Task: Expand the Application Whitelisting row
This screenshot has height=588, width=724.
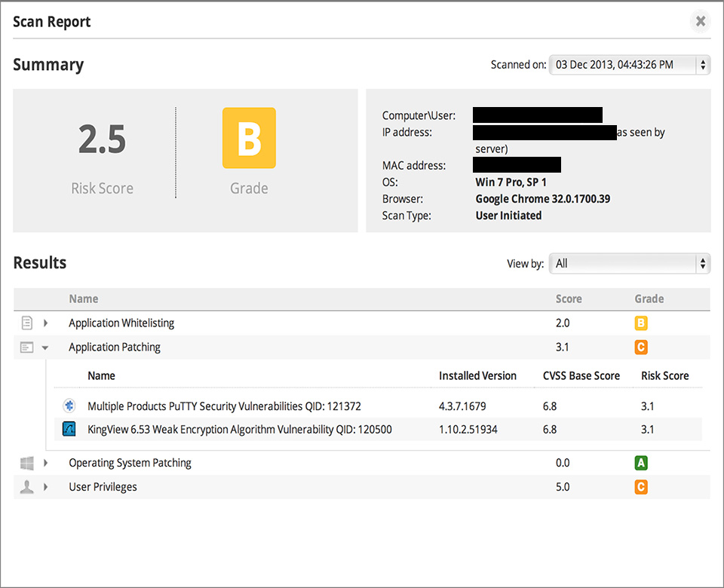Action: pyautogui.click(x=45, y=323)
